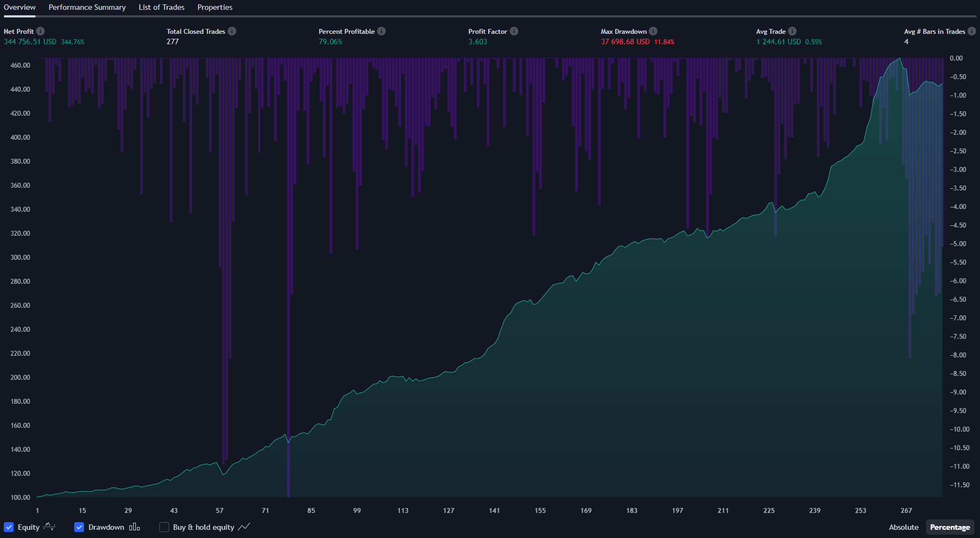Click the Net Profit label
The height and width of the screenshot is (538, 980).
(x=19, y=32)
